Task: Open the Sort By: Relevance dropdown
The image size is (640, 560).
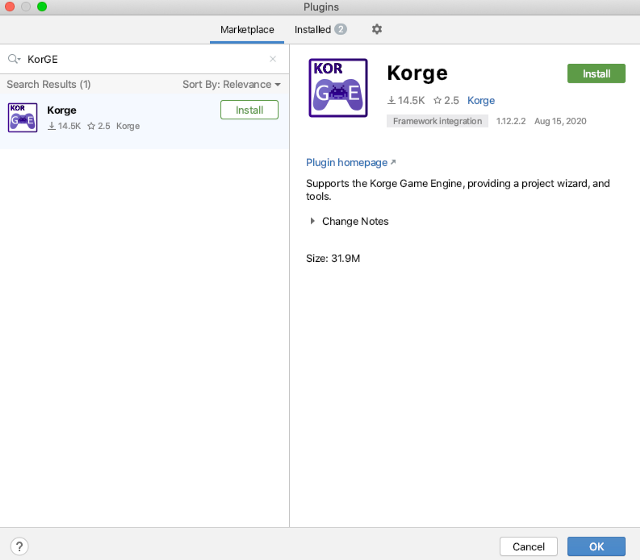Action: point(231,84)
